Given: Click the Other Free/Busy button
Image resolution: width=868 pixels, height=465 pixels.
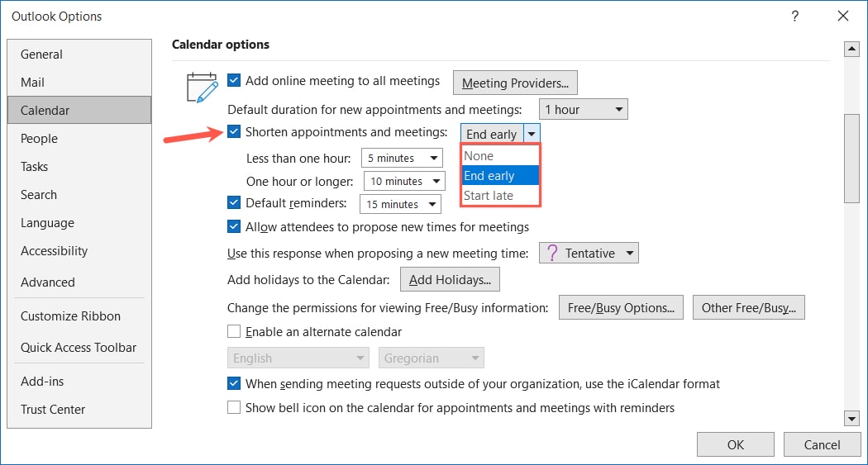Looking at the screenshot, I should point(749,307).
